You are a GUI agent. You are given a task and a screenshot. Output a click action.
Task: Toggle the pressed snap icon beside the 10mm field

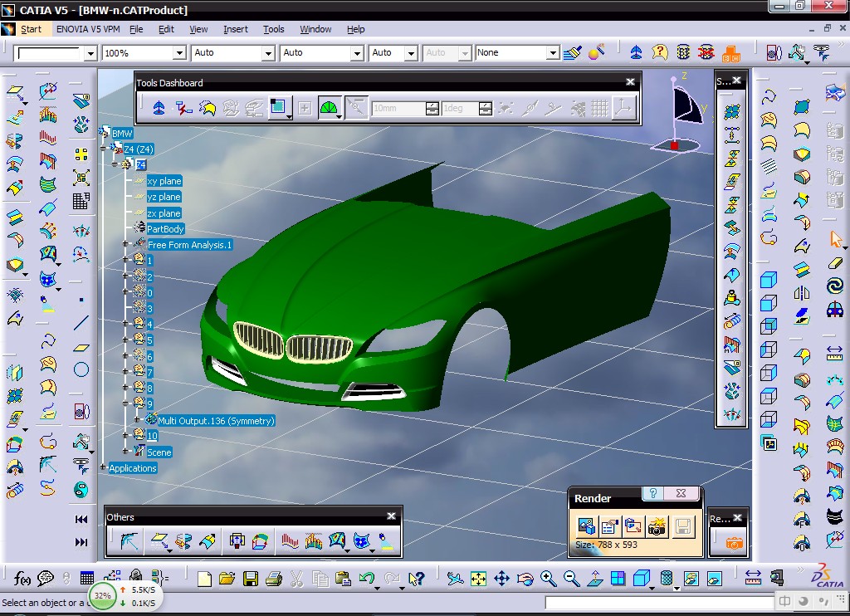[x=356, y=108]
